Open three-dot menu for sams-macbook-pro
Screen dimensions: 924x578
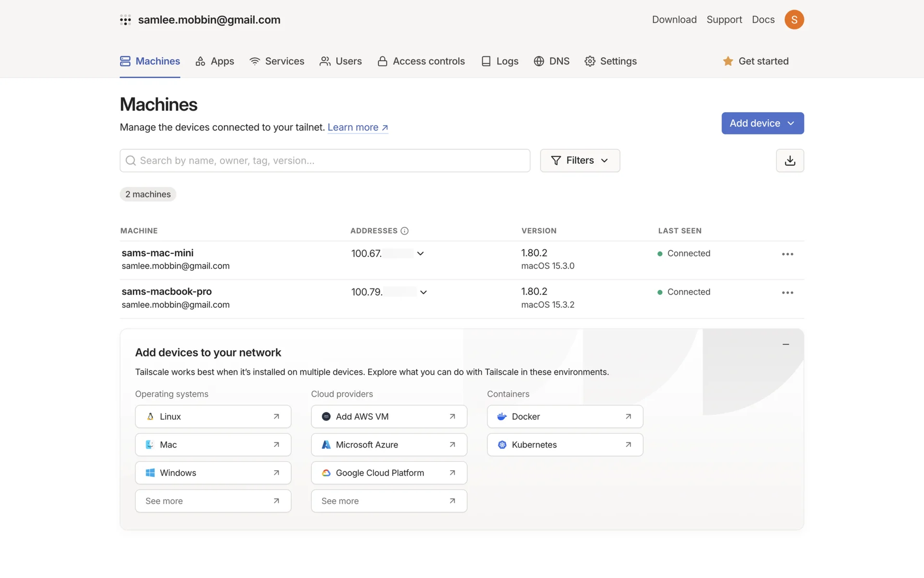click(x=787, y=292)
